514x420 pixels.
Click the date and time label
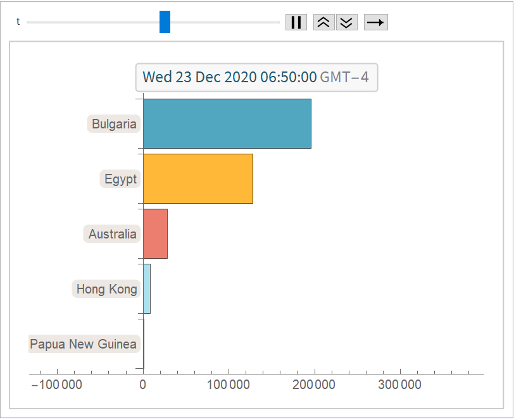256,77
